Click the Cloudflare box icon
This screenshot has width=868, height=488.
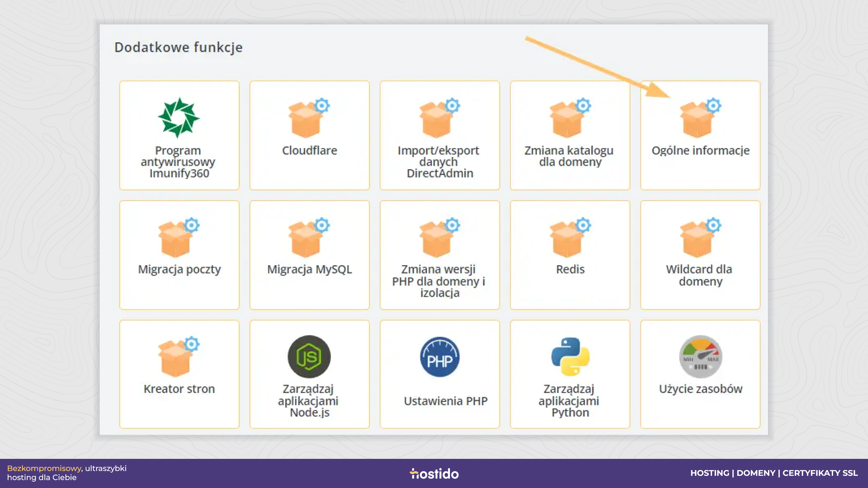[309, 118]
